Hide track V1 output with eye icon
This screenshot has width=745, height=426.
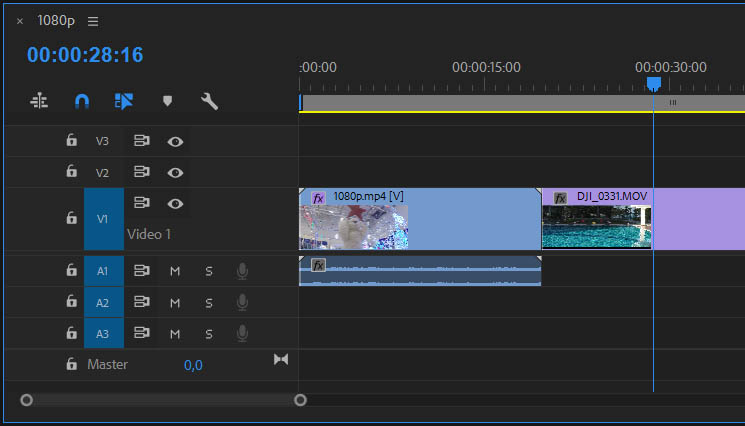click(175, 204)
